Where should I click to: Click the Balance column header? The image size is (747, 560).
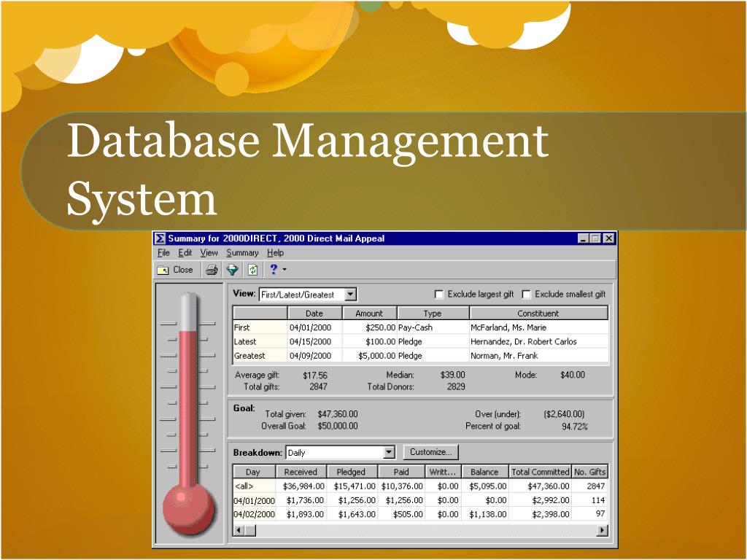484,472
